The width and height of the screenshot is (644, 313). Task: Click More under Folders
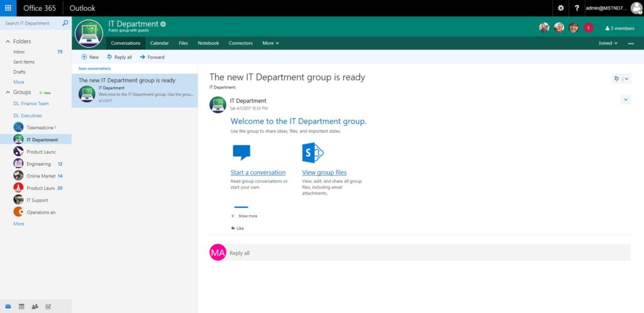click(18, 82)
